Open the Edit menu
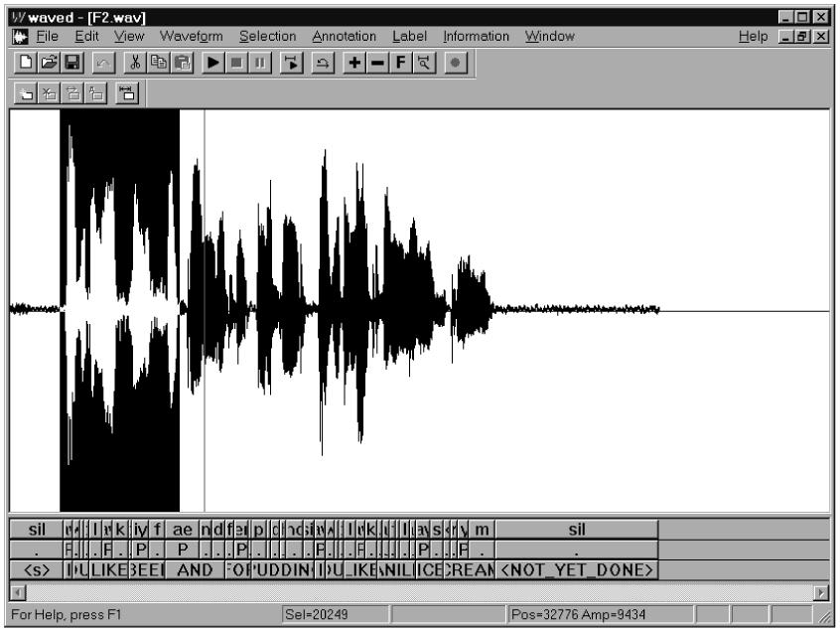Image resolution: width=840 pixels, height=630 pixels. tap(86, 37)
